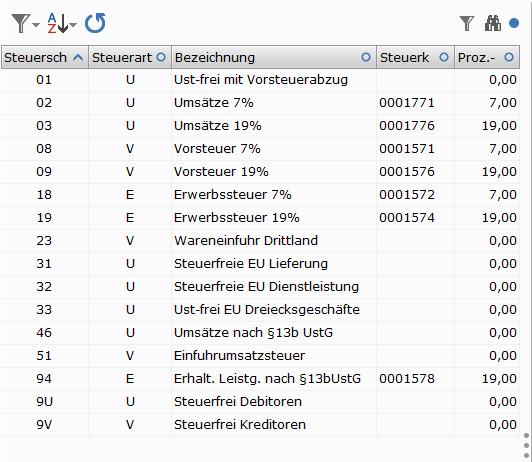The image size is (532, 462).
Task: Toggle the circle in the Steuerart header
Action: click(x=161, y=57)
